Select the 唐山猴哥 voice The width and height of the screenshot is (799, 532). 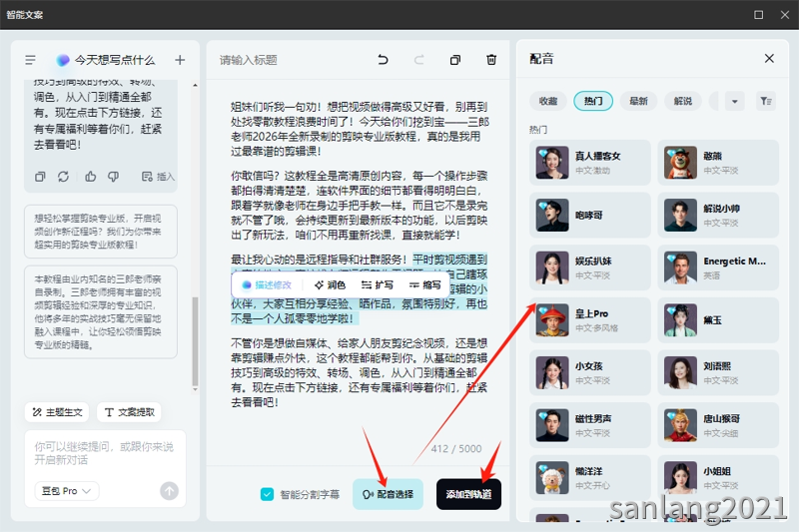(718, 424)
